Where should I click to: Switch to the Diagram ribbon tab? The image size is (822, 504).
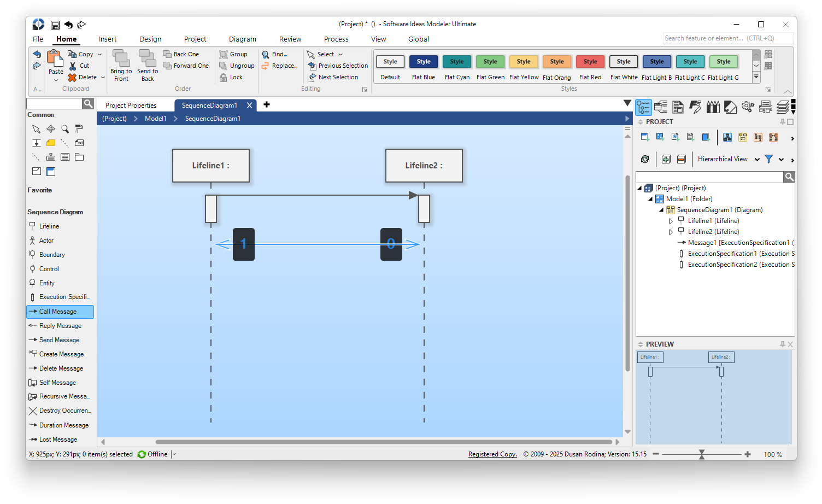click(242, 39)
